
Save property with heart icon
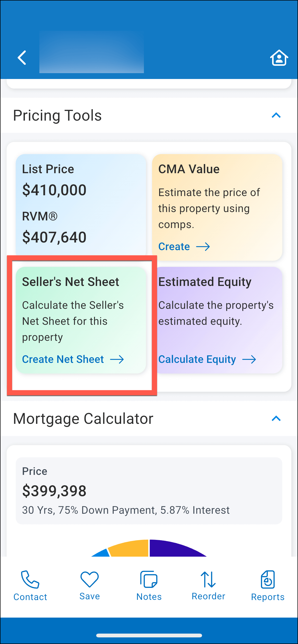[x=89, y=579]
